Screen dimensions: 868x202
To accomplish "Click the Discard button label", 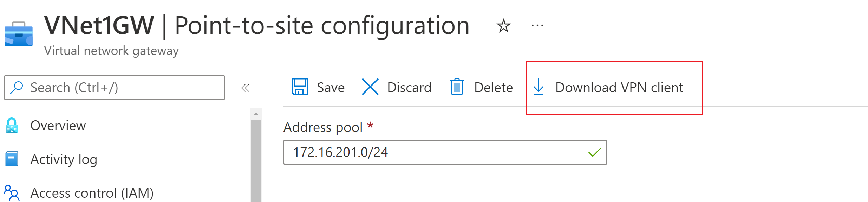I will [409, 88].
